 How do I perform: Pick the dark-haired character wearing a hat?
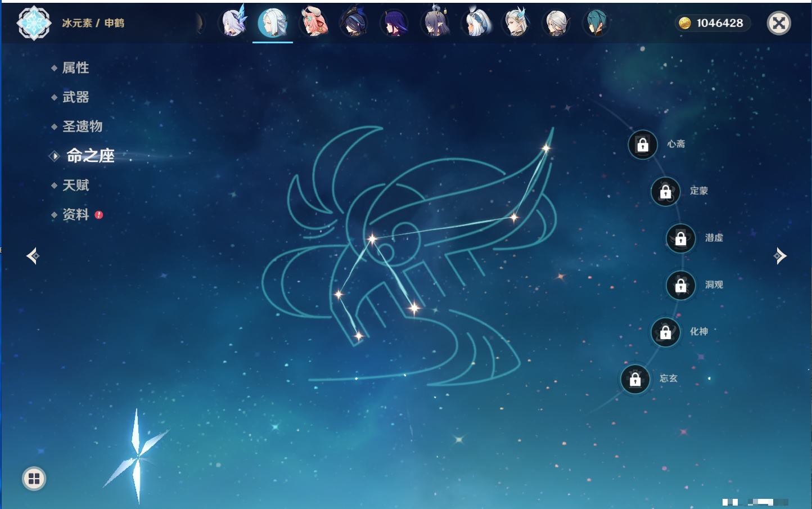[354, 23]
